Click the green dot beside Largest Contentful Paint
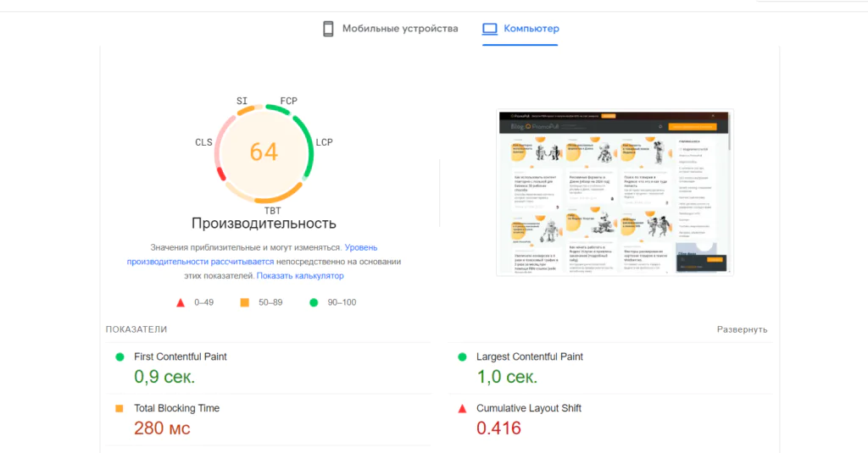868x453 pixels. pyautogui.click(x=462, y=356)
